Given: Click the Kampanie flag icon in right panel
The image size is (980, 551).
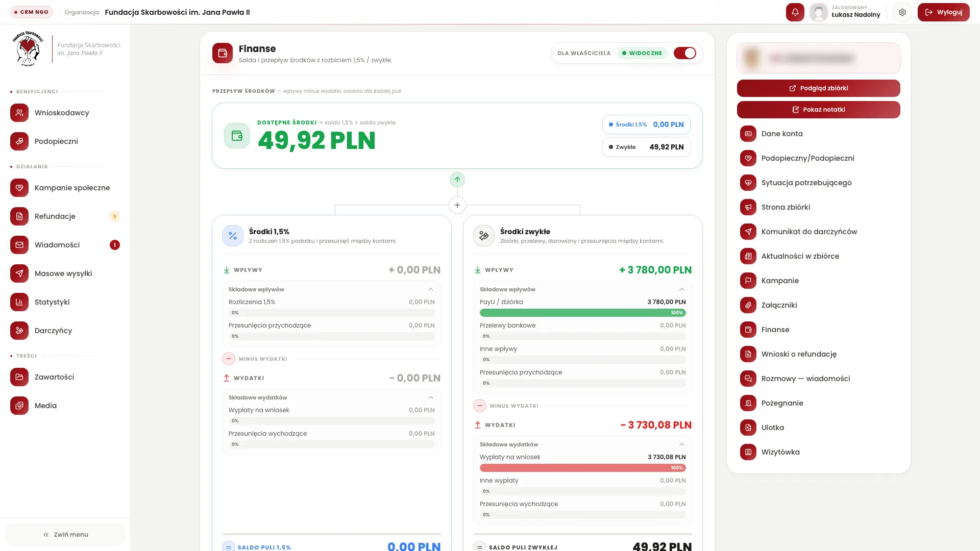Looking at the screenshot, I should point(748,281).
